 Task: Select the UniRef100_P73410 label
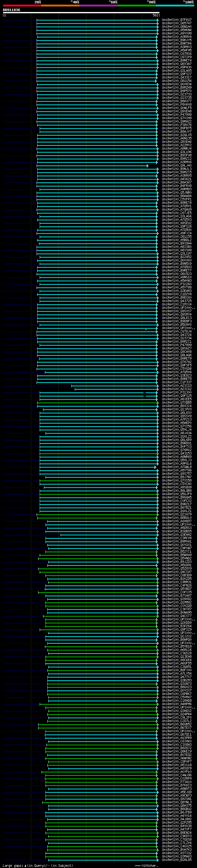point(176,782)
